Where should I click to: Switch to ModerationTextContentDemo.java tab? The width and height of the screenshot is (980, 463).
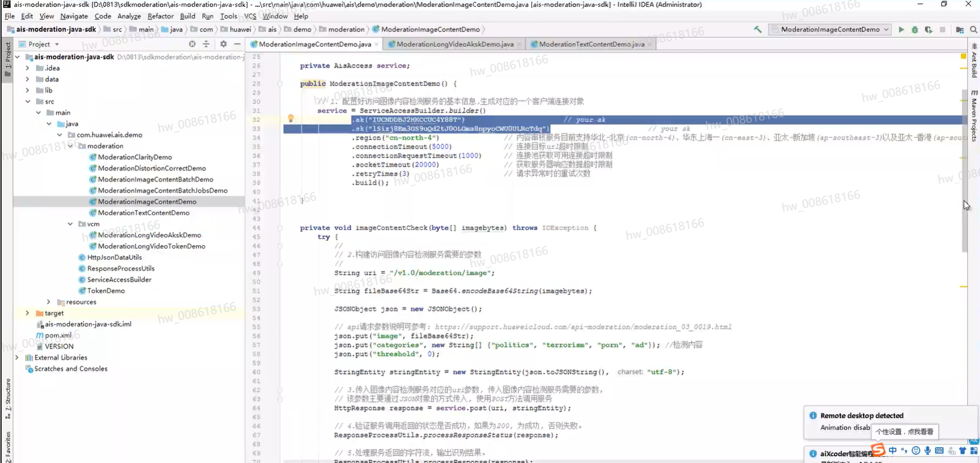(592, 44)
